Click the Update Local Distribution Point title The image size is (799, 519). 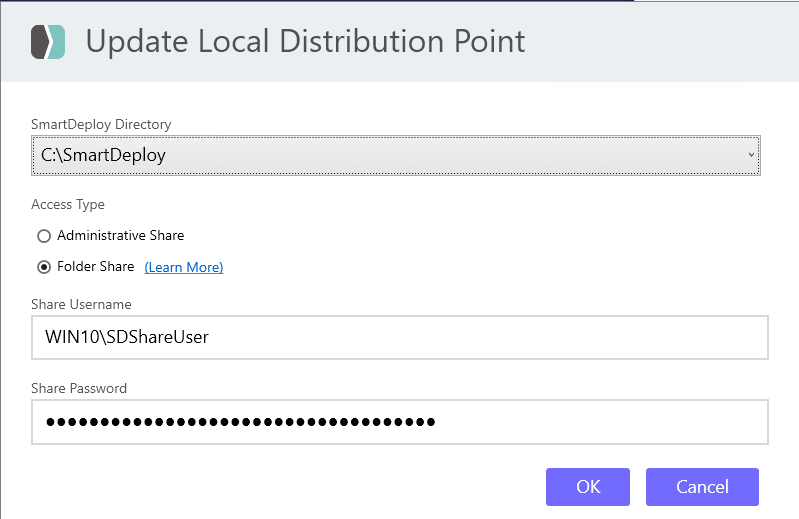(x=305, y=41)
